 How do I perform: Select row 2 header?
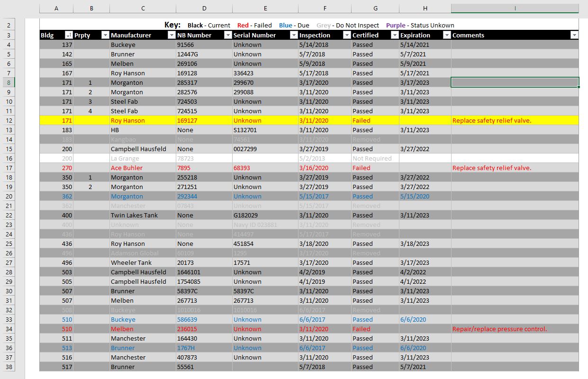point(9,26)
